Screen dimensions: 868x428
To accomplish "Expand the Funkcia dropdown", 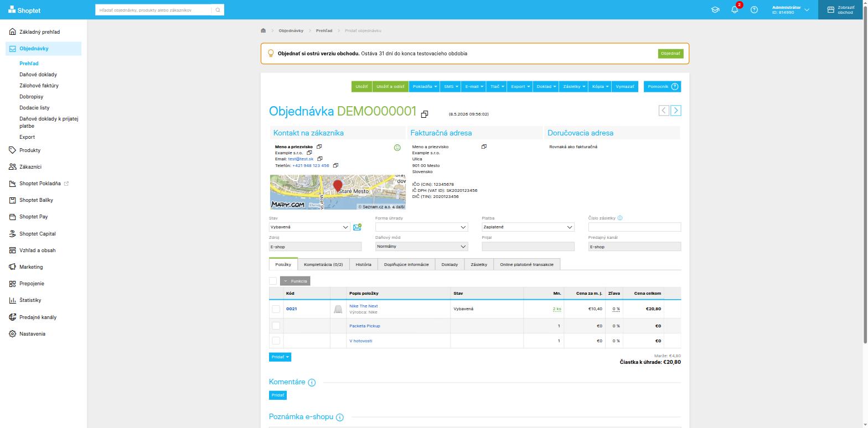I will pos(295,281).
